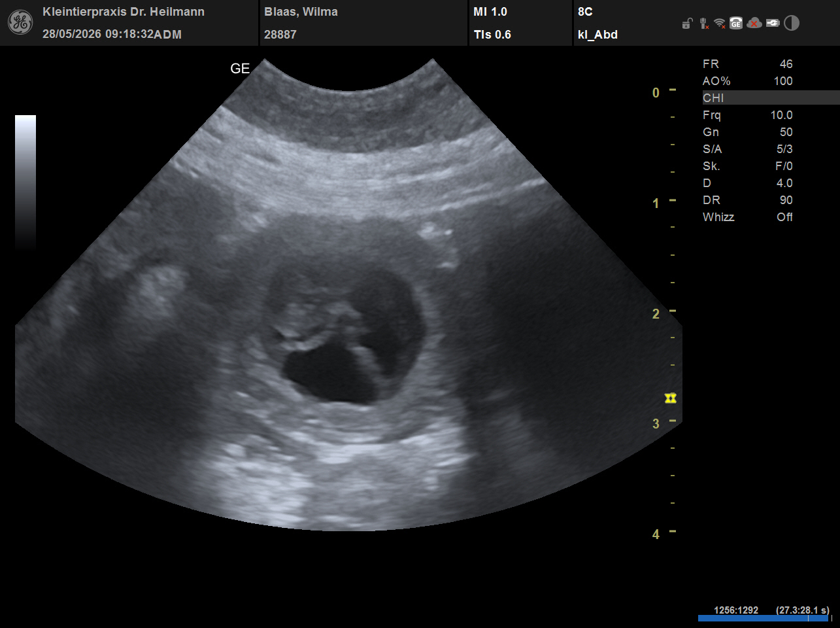Click the patient name Blaas, Wilma
The image size is (840, 628).
click(x=301, y=12)
